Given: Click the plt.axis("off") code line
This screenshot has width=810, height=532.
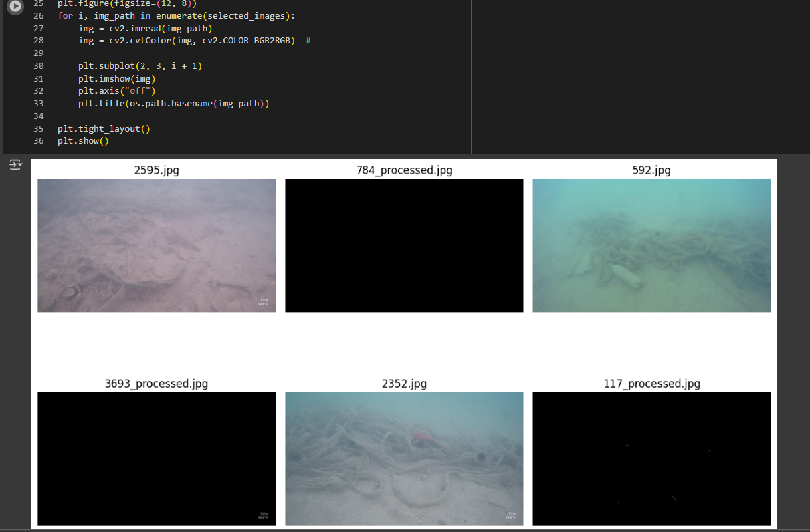Looking at the screenshot, I should (117, 91).
